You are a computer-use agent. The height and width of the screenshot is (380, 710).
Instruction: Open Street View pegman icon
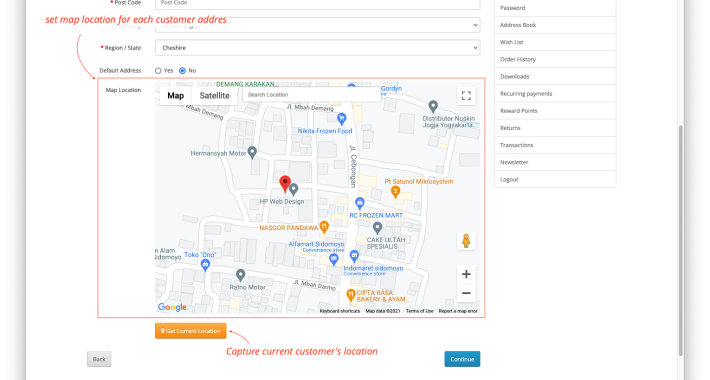(x=466, y=241)
